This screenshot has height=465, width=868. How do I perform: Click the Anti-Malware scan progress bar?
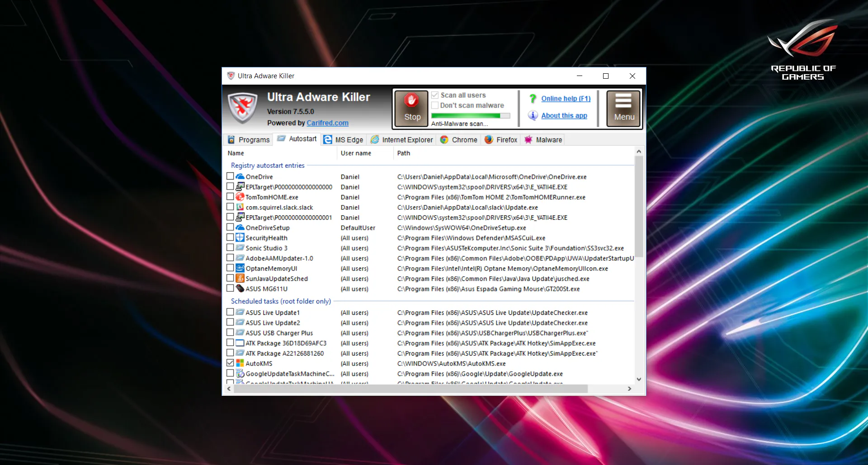(471, 116)
